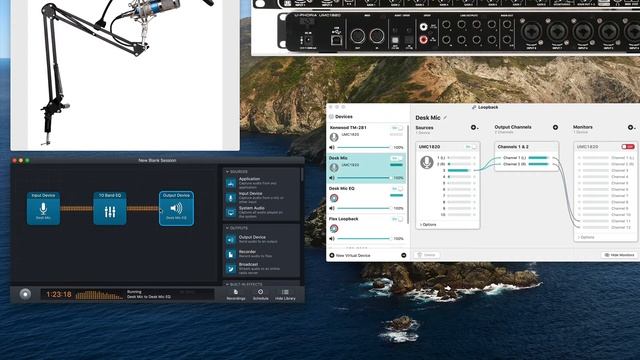640x360 pixels.
Task: Mute Flex Loopback via its speaker icon
Action: (x=332, y=238)
